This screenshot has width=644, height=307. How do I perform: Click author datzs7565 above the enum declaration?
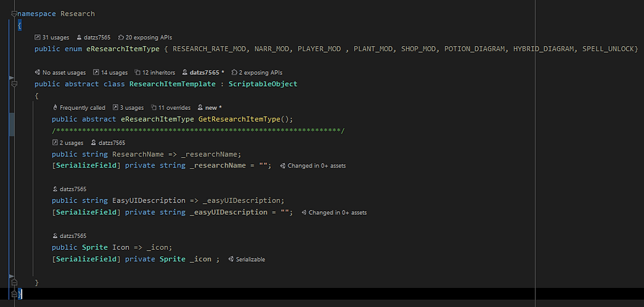tap(93, 37)
